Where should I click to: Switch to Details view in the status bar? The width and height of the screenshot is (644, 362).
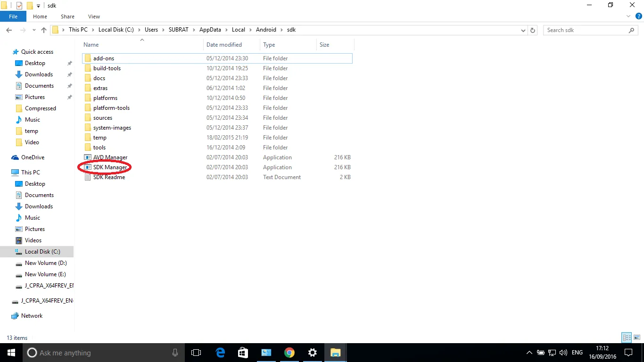click(627, 337)
